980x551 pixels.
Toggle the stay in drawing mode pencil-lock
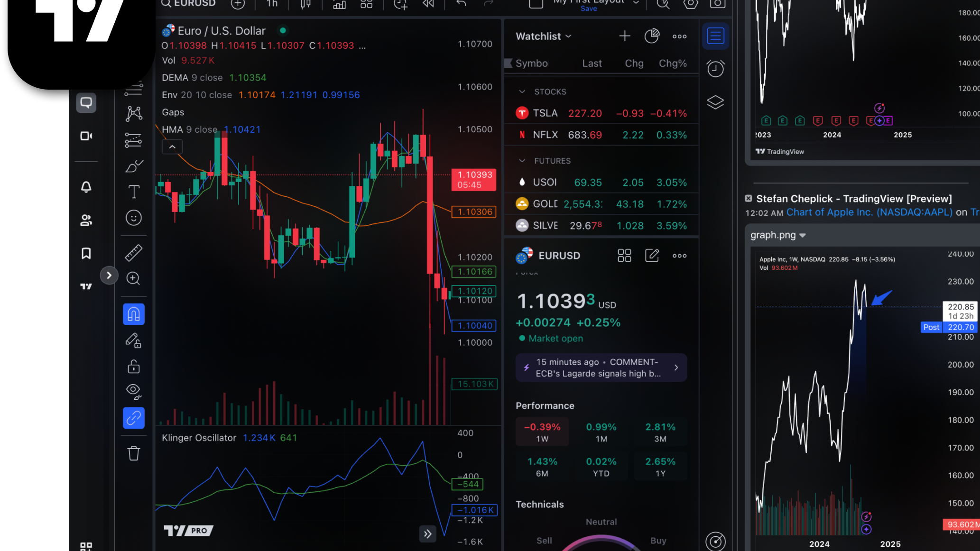tap(134, 340)
